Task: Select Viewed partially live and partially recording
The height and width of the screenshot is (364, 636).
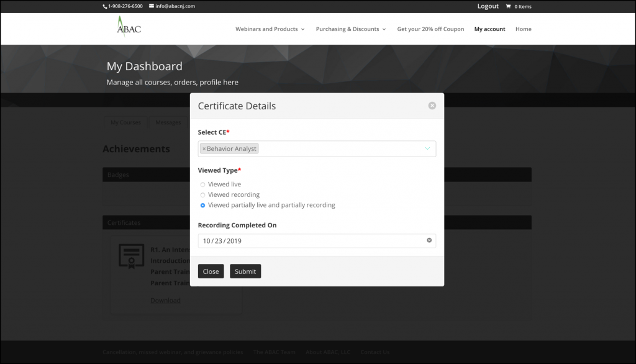Action: pos(202,206)
